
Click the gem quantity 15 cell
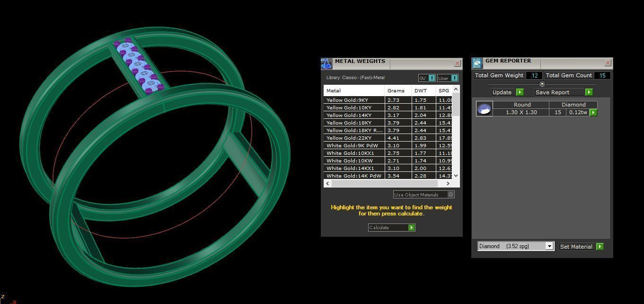point(558,112)
